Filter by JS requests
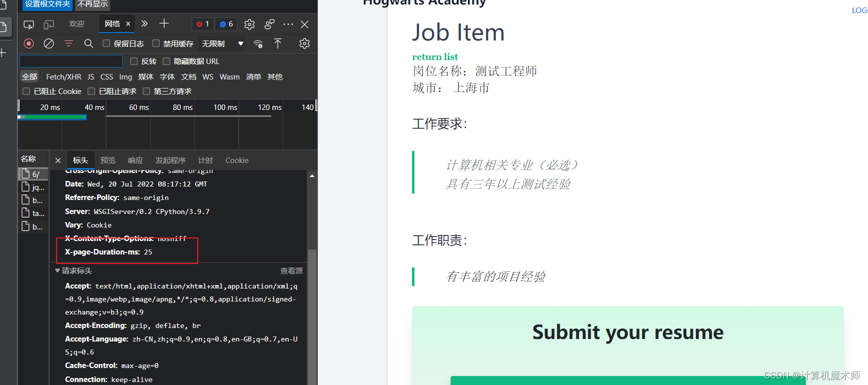868x385 pixels. coord(91,76)
